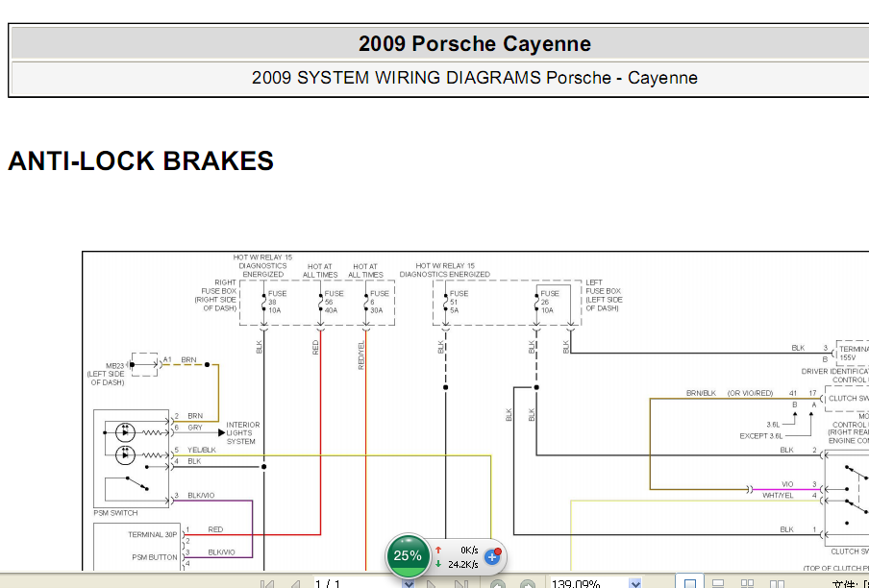Viewport: 869px width, 588px height.
Task: Click the 0K/s upload speed text
Action: (x=469, y=550)
